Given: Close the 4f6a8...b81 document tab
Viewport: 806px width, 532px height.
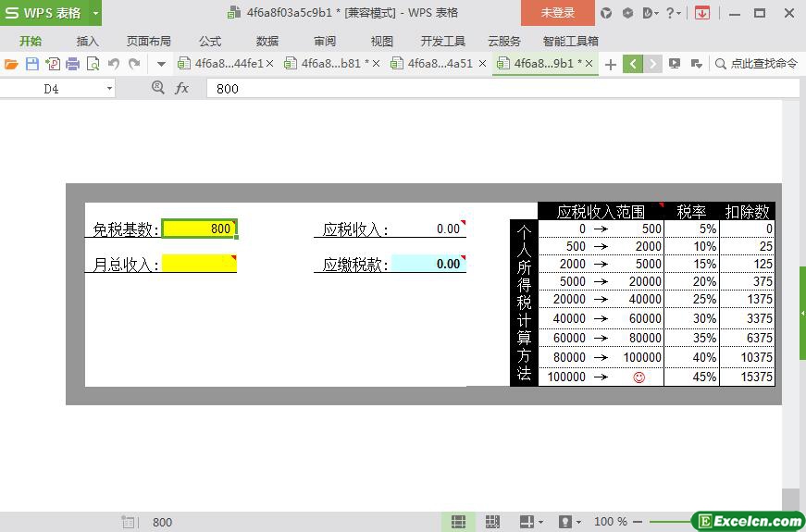Looking at the screenshot, I should 377,64.
